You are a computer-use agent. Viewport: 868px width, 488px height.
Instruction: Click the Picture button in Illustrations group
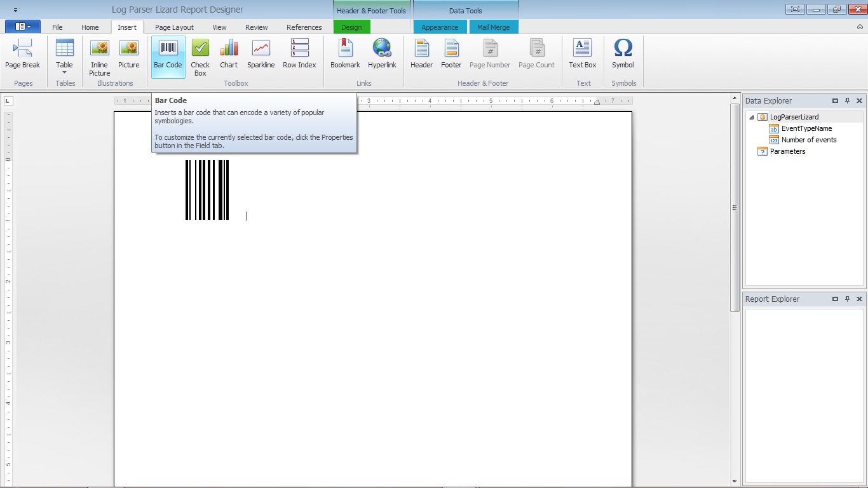[128, 54]
